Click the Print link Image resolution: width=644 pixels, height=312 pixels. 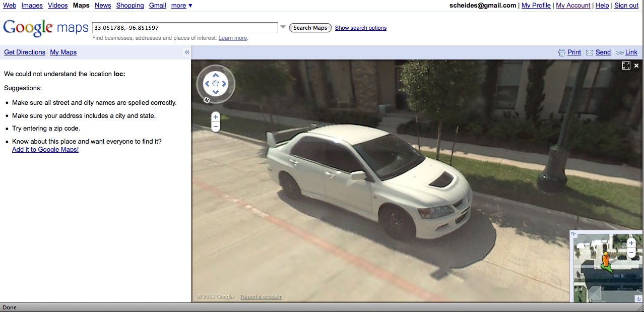point(574,52)
